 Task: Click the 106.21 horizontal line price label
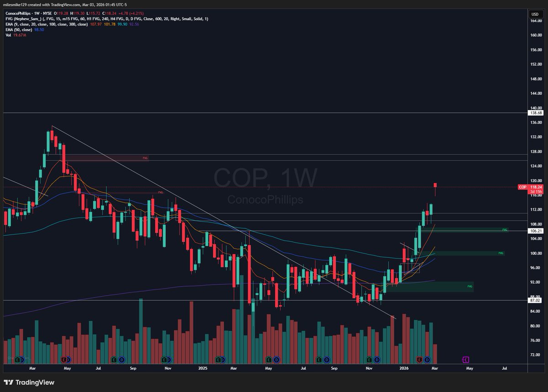(536, 231)
